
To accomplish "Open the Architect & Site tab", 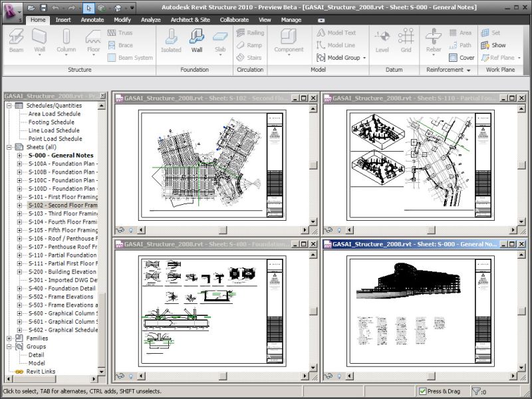I will 190,20.
